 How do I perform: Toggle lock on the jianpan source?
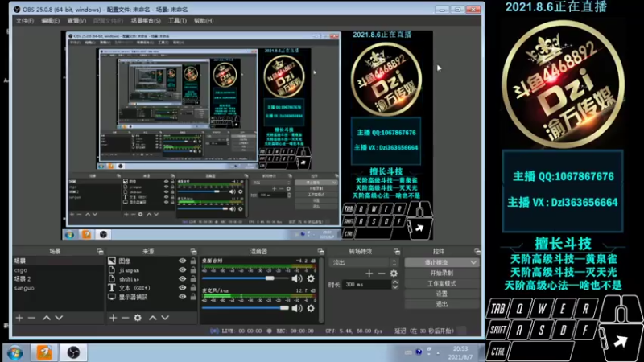point(193,270)
